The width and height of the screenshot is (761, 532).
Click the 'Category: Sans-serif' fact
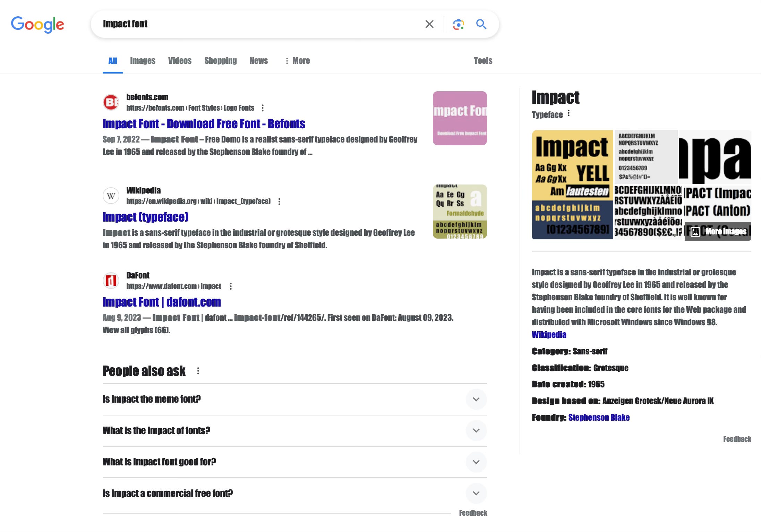570,351
